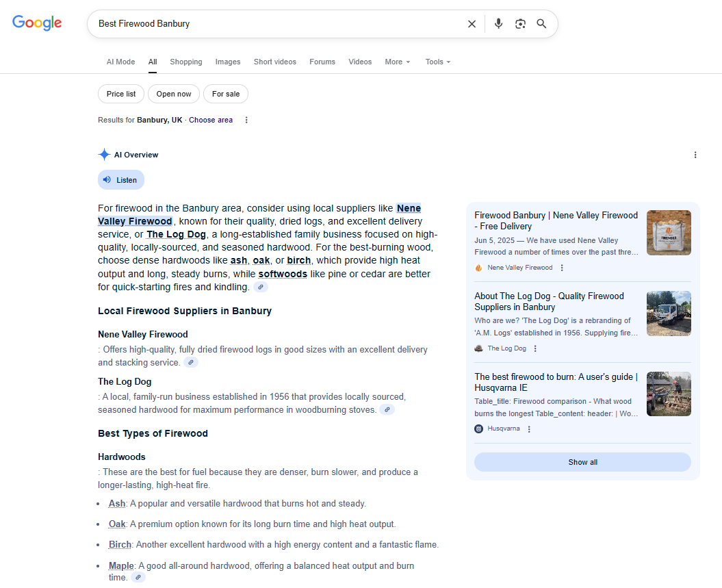
Task: Open Google Lens image search
Action: (x=520, y=24)
